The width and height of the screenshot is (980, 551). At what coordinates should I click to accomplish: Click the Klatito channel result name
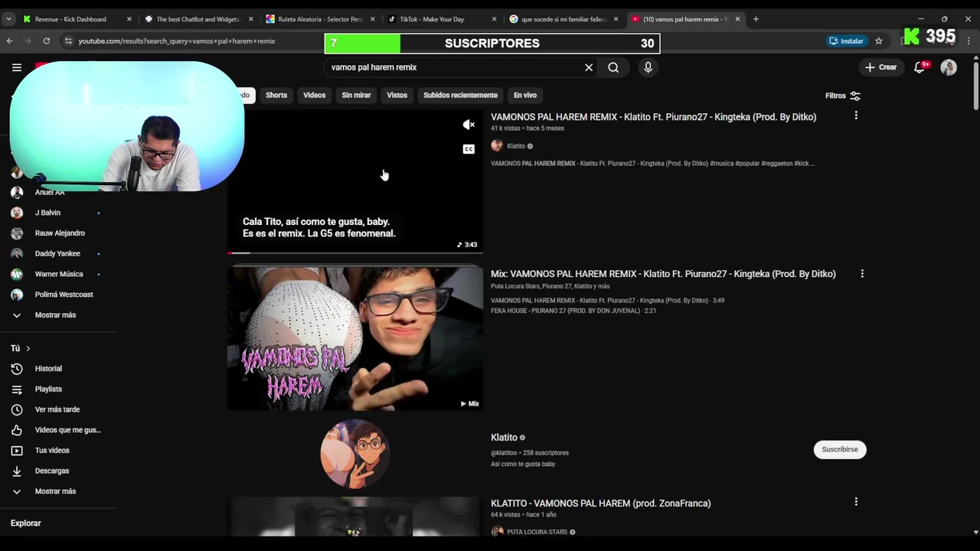(x=504, y=438)
